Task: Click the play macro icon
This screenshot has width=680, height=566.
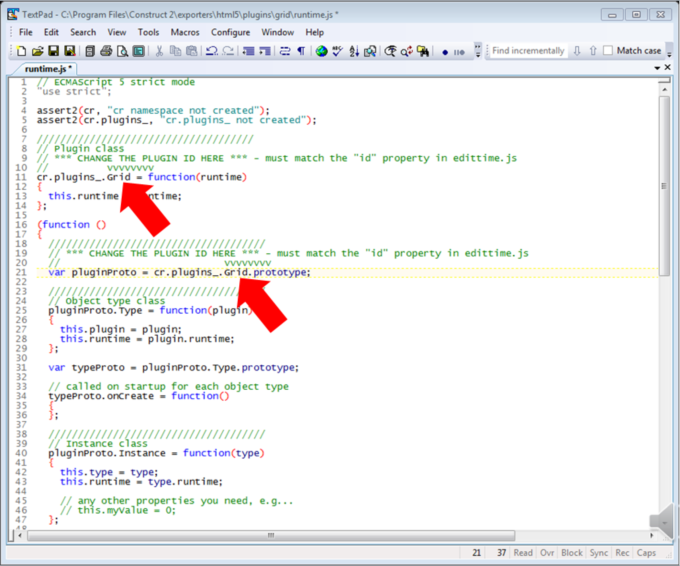Action: (x=459, y=52)
